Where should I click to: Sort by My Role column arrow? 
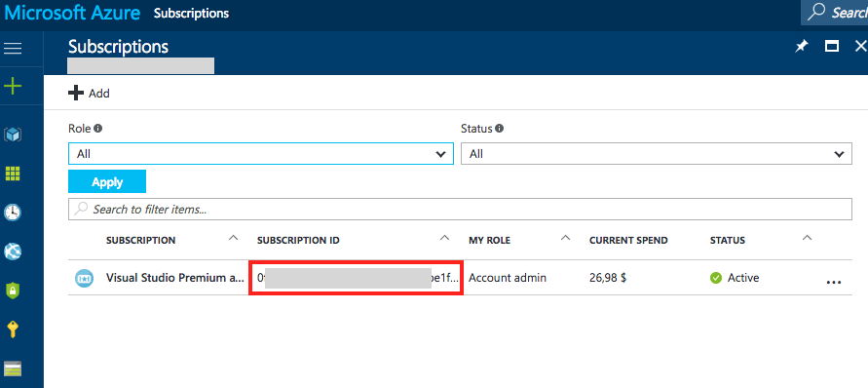[x=565, y=238]
